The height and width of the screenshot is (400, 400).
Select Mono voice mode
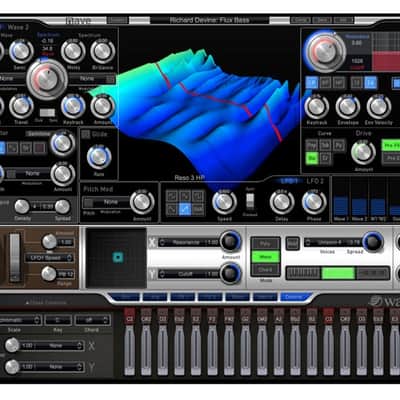coord(265,257)
